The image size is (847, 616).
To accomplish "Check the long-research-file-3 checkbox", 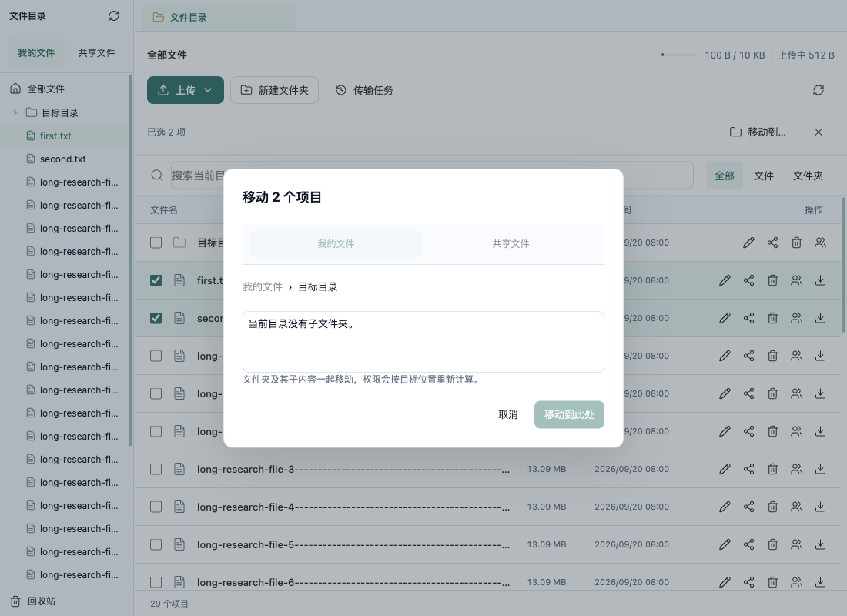I will click(x=156, y=469).
